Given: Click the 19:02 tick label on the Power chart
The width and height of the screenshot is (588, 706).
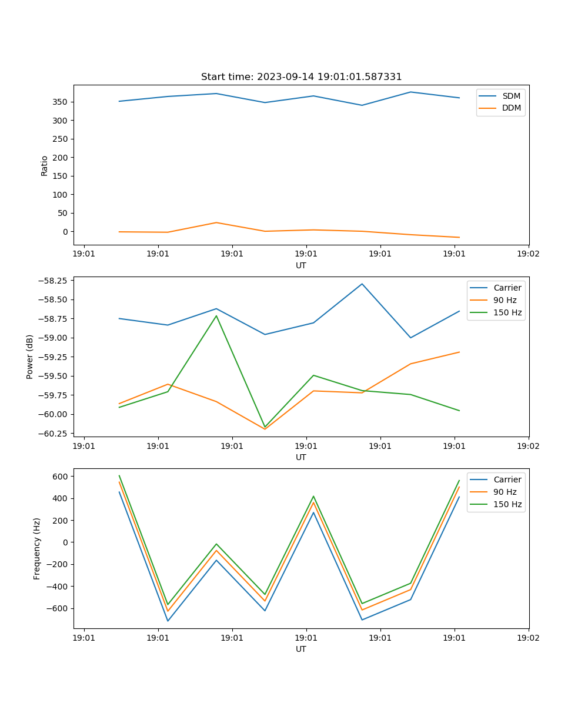Looking at the screenshot, I should pos(528,447).
